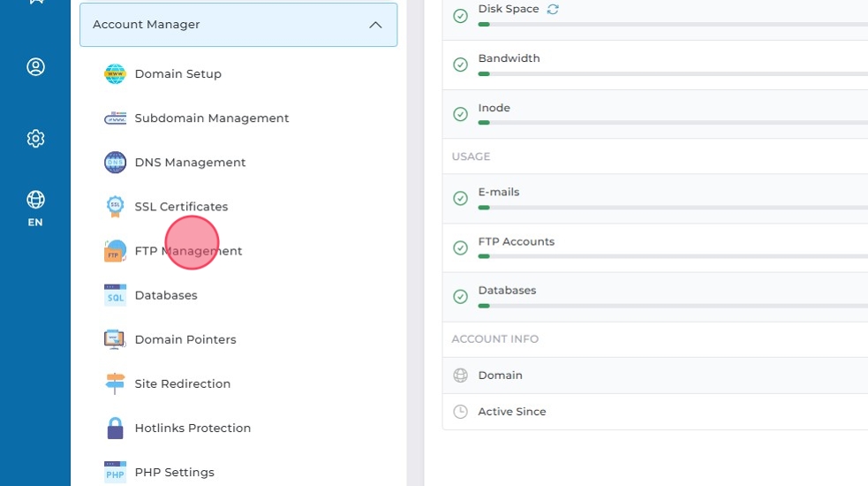The image size is (868, 486).
Task: Click the Domain Setup globe icon
Action: (115, 74)
